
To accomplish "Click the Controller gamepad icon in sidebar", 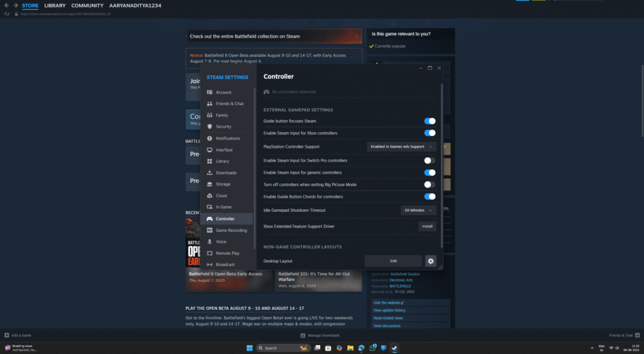I will pos(209,219).
